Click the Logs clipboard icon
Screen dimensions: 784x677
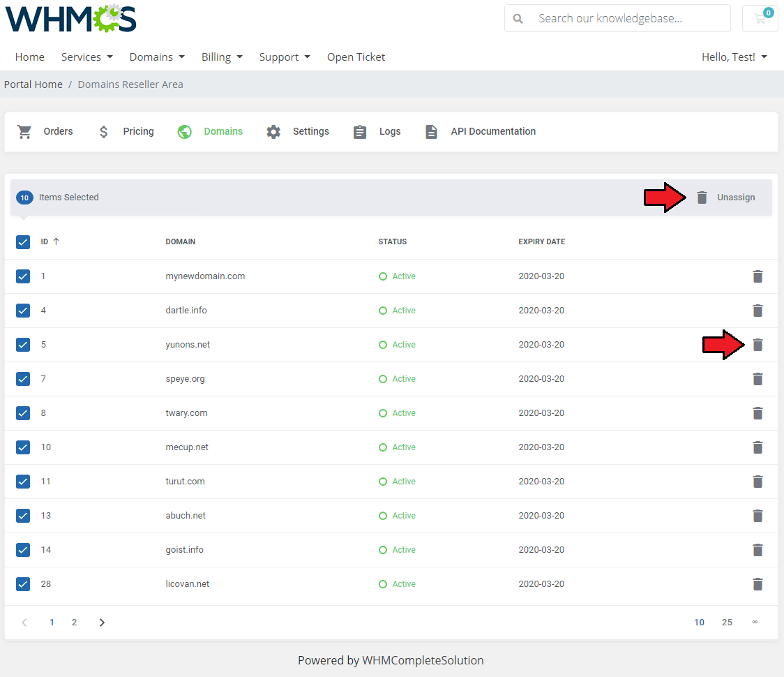[360, 132]
